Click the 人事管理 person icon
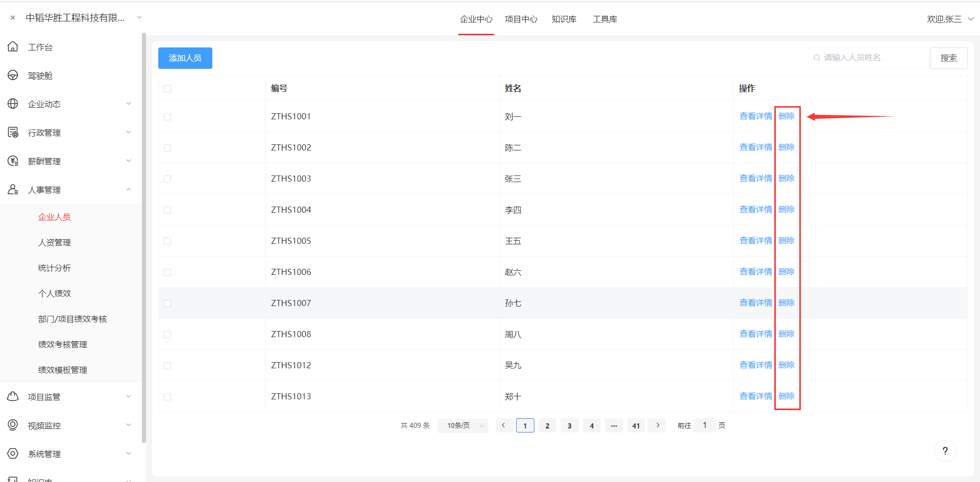Image resolution: width=980 pixels, height=482 pixels. [13, 190]
